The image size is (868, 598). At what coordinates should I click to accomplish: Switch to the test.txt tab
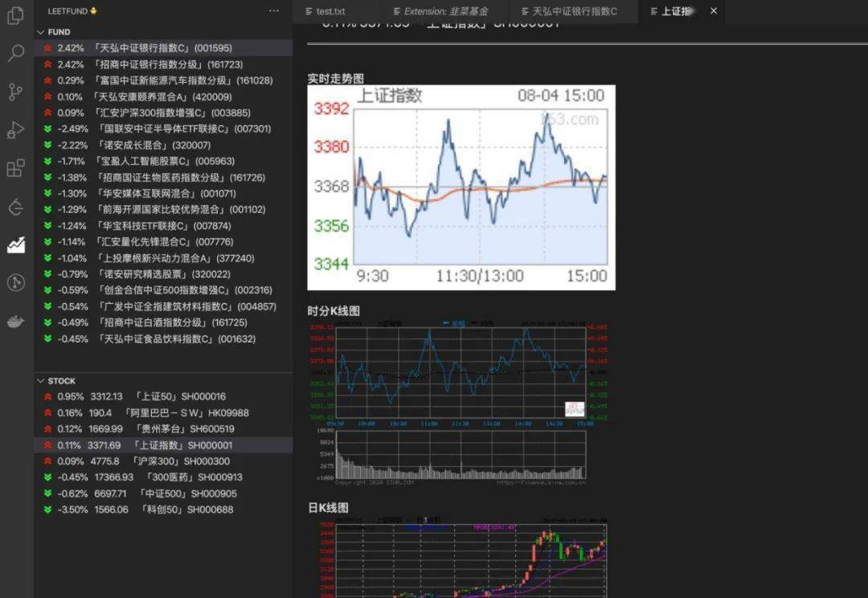[330, 11]
